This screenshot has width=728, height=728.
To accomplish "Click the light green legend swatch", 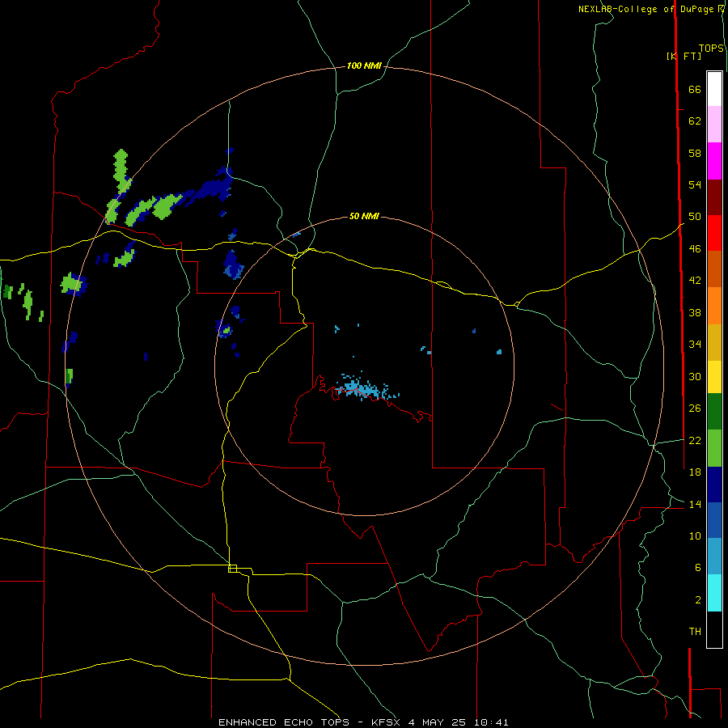I will tap(714, 448).
